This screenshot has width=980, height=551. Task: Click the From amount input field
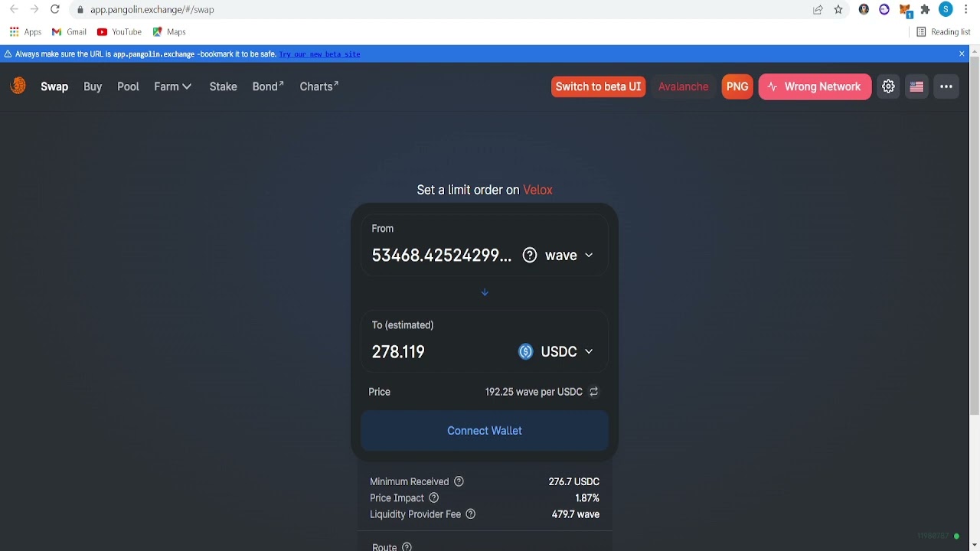tap(441, 255)
